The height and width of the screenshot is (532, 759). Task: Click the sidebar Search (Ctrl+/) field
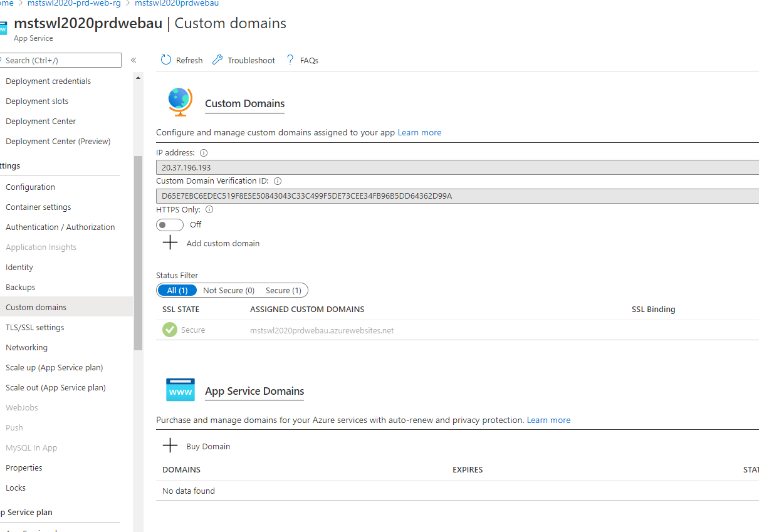(60, 60)
